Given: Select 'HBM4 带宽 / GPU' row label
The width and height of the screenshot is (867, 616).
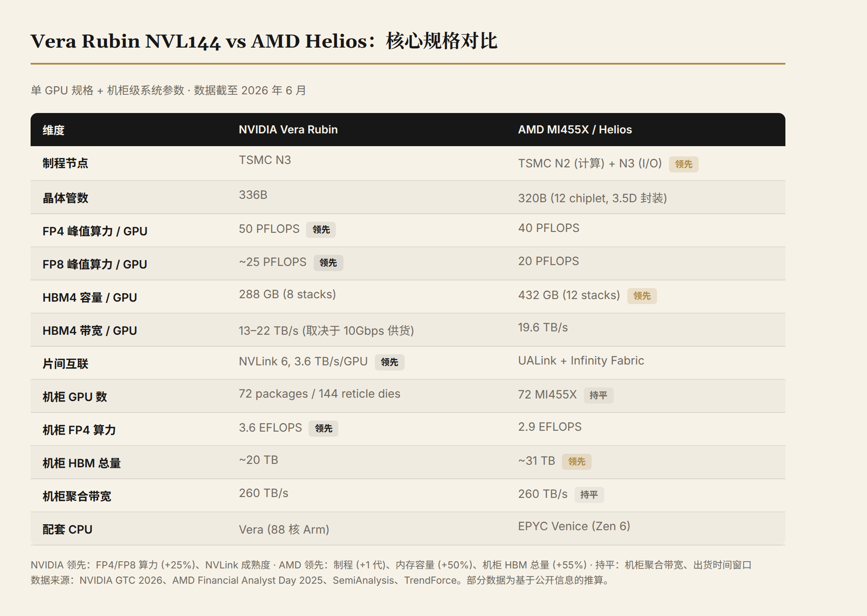Looking at the screenshot, I should 90,331.
